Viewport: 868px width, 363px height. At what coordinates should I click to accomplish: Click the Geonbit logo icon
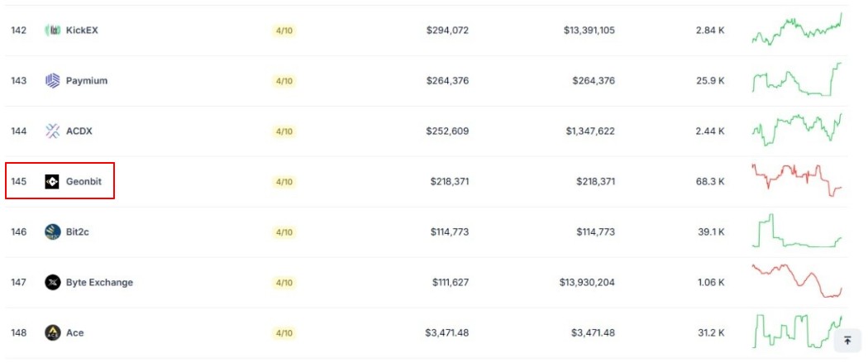tap(52, 182)
